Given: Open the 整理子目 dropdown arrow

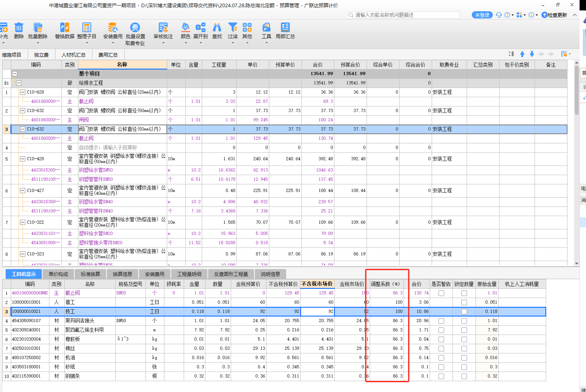Looking at the screenshot, I should pyautogui.click(x=87, y=43).
